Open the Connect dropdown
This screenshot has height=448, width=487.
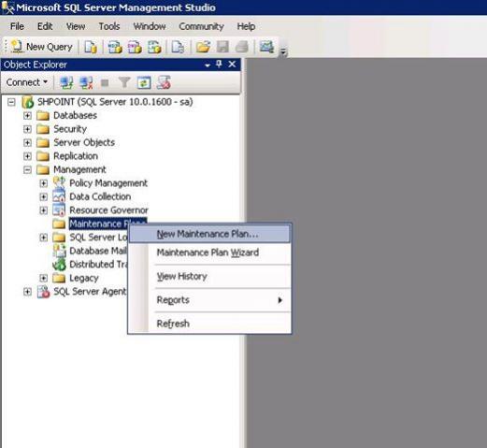27,82
